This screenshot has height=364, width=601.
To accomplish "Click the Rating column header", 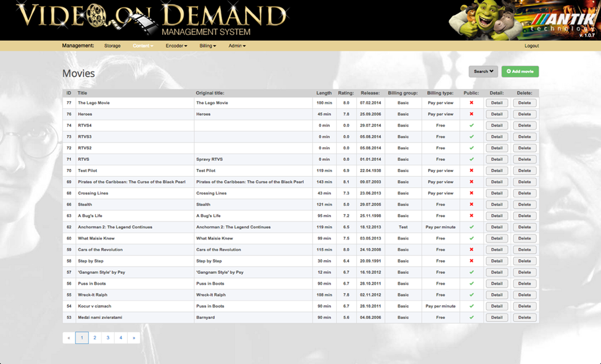I will click(x=346, y=93).
